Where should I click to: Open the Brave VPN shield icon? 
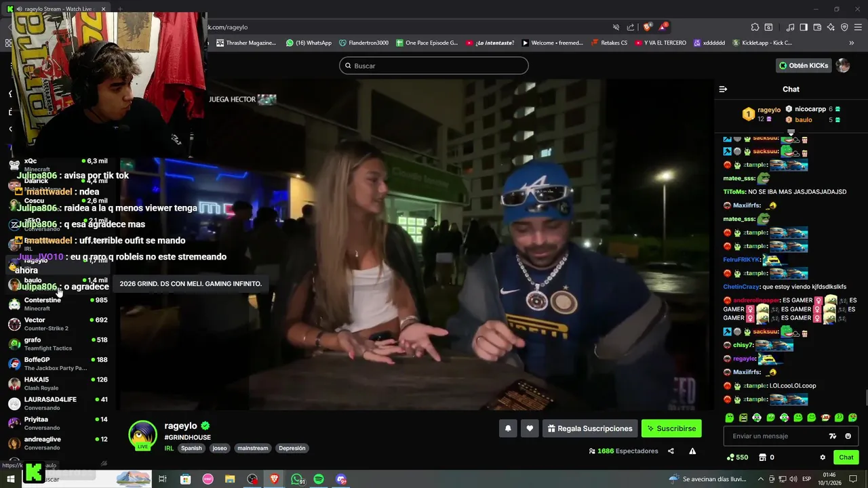(844, 27)
